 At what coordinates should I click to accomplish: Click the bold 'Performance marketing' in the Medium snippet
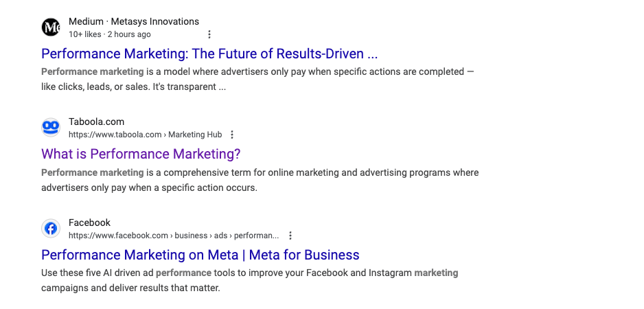pyautogui.click(x=93, y=72)
